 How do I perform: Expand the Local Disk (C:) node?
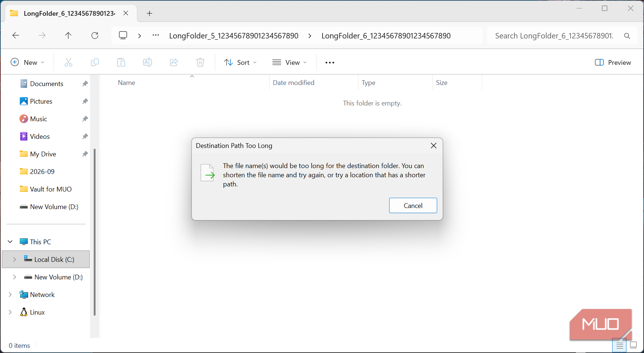15,259
